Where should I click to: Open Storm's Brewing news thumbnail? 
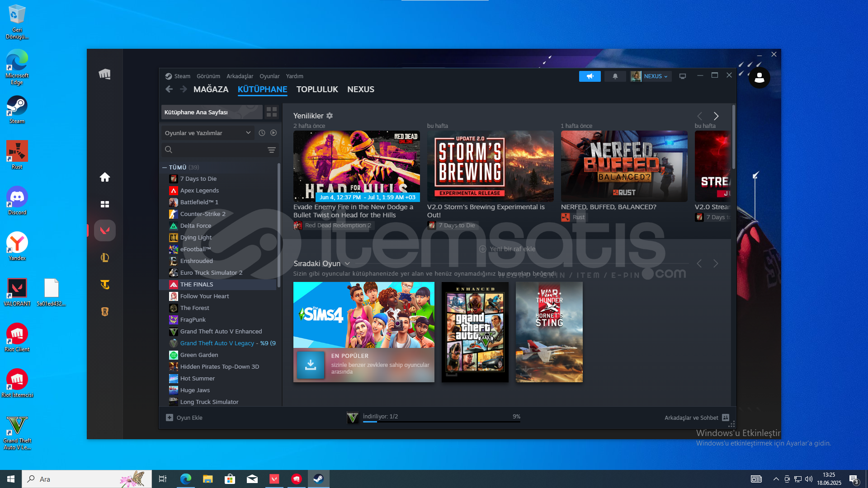click(x=490, y=166)
